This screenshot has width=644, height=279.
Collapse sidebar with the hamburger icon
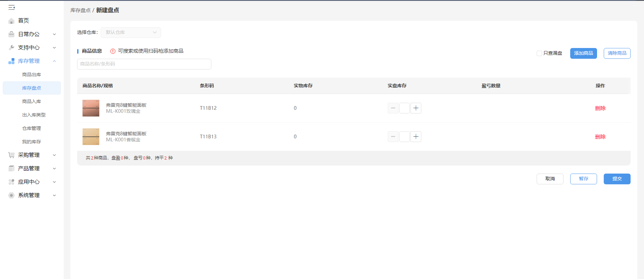[x=11, y=7]
